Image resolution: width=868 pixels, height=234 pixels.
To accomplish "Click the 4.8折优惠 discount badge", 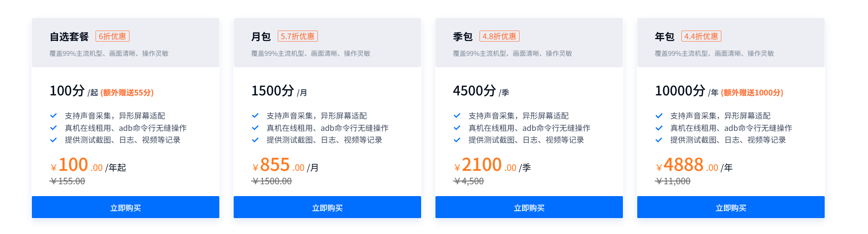I will (499, 36).
